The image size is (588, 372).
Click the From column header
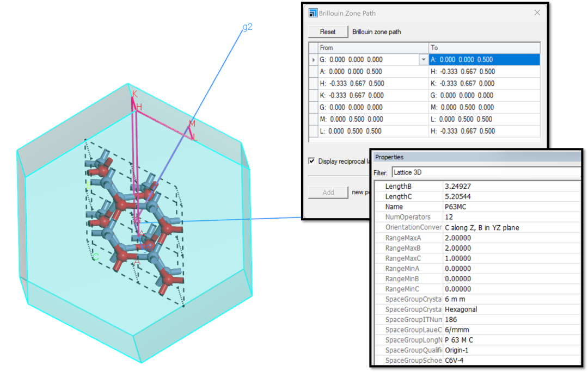tap(373, 47)
